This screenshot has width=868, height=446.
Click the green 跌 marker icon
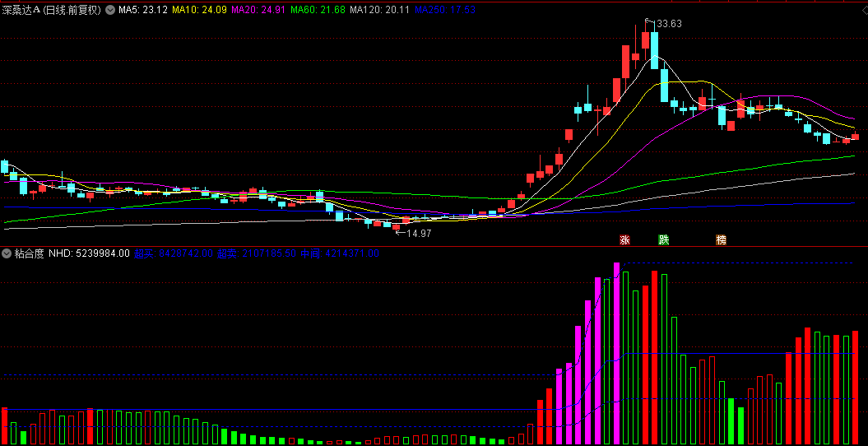pyautogui.click(x=663, y=239)
